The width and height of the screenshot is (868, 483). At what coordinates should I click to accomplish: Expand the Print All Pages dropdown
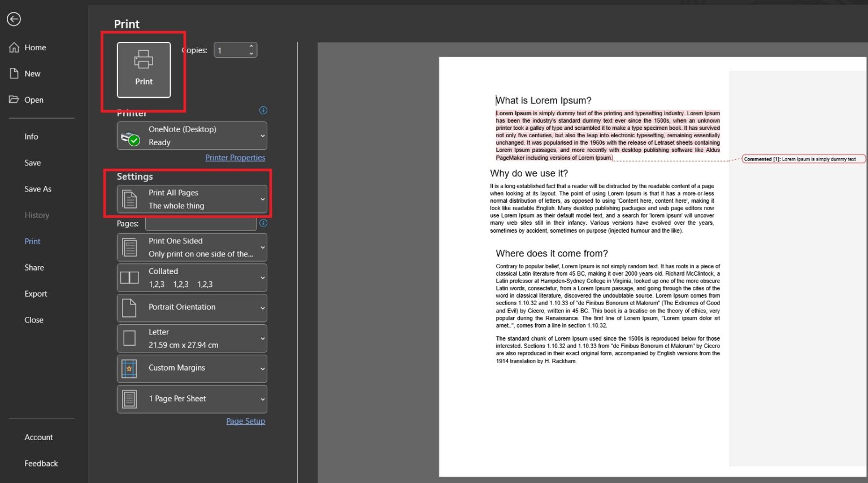coord(262,199)
